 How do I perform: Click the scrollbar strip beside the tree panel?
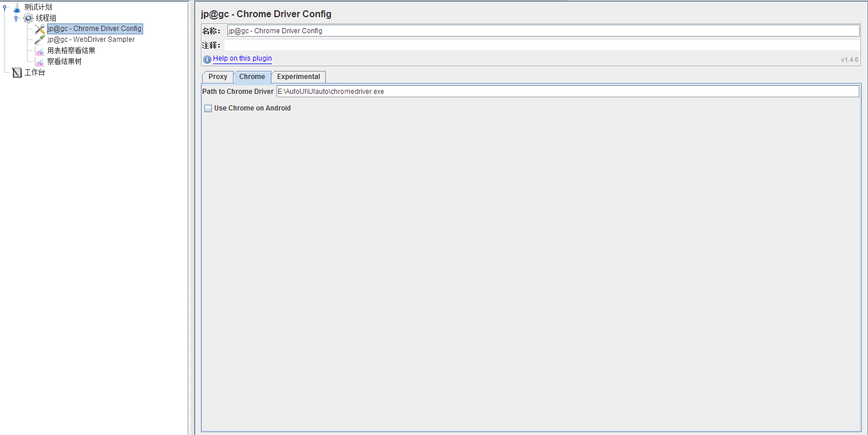pyautogui.click(x=191, y=217)
